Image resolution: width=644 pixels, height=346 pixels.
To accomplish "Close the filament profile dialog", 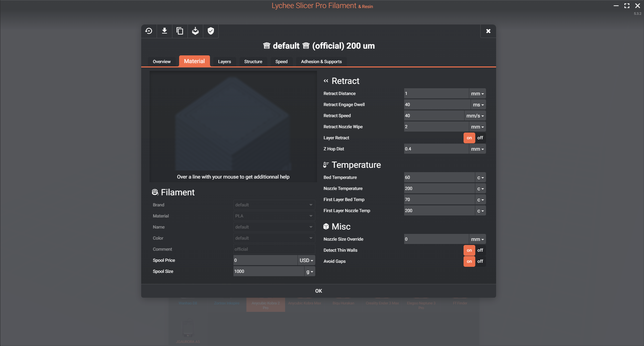I will 488,31.
